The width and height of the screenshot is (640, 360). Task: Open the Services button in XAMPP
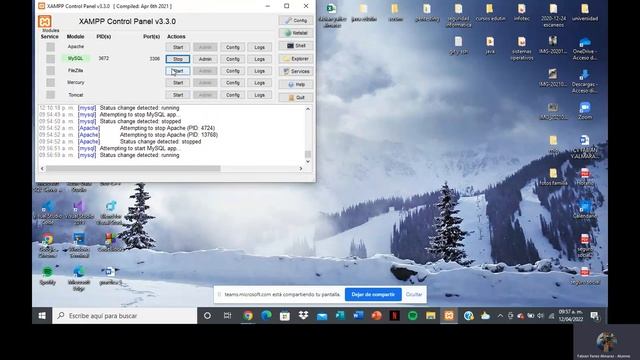[x=296, y=71]
